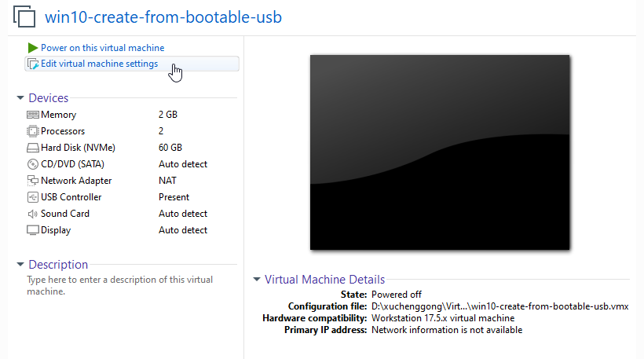Open the USB Controller label
The width and height of the screenshot is (644, 359).
(x=71, y=197)
